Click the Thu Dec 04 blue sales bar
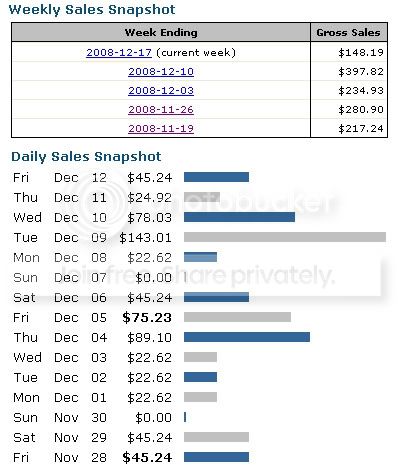The height and width of the screenshot is (472, 400). coord(247,337)
